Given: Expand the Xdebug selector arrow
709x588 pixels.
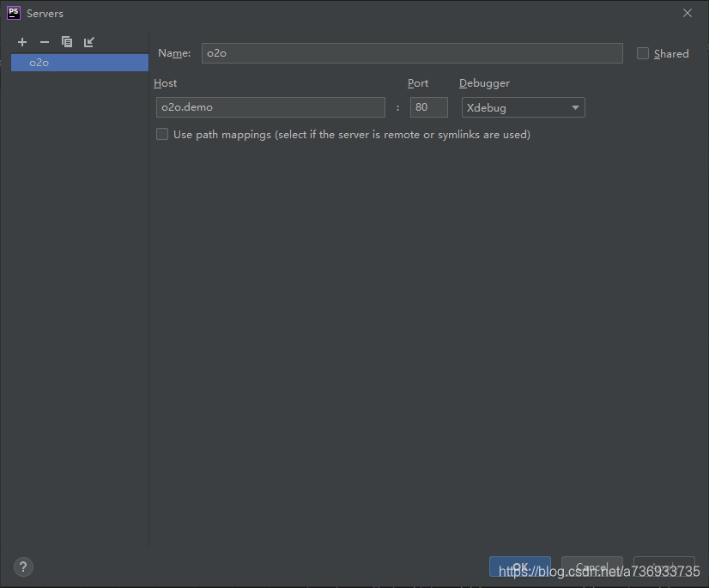Looking at the screenshot, I should point(575,107).
